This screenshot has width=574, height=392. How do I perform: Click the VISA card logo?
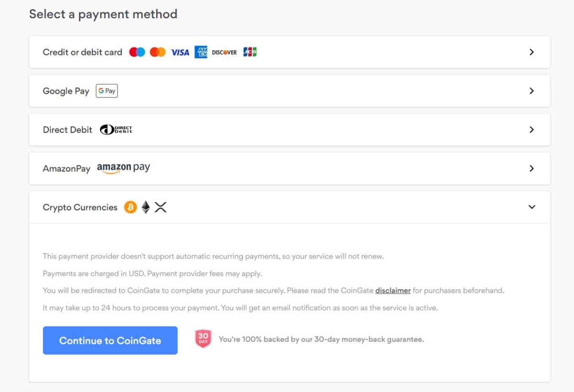click(x=180, y=53)
